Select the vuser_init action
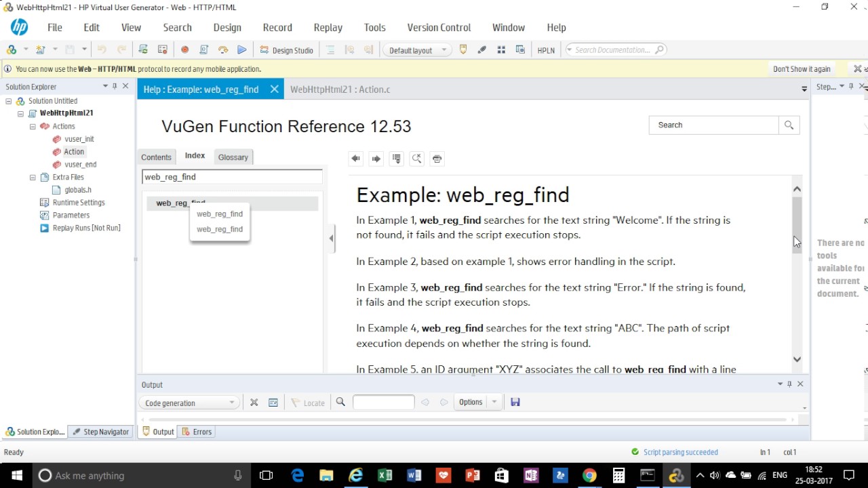This screenshot has width=868, height=488. coord(79,139)
